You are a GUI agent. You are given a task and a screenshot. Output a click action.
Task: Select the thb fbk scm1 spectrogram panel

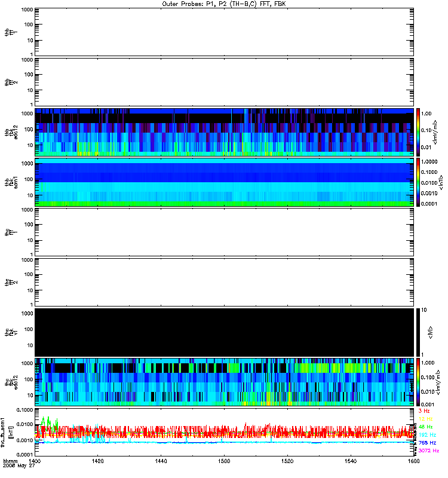[x=224, y=182]
